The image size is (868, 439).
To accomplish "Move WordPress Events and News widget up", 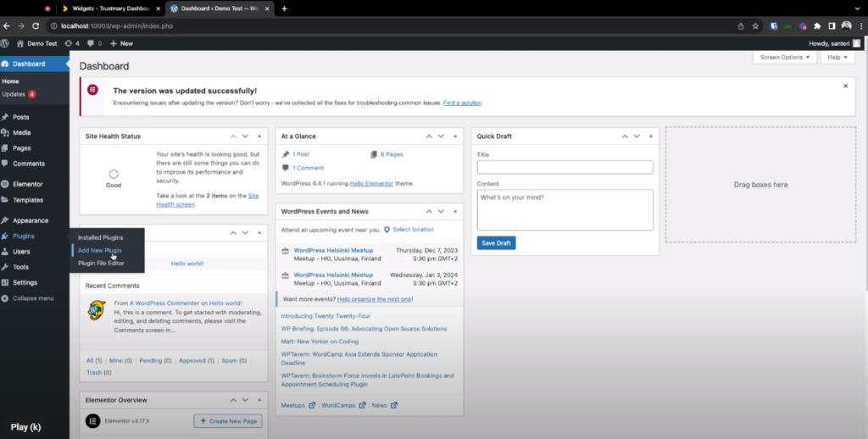I will [429, 212].
